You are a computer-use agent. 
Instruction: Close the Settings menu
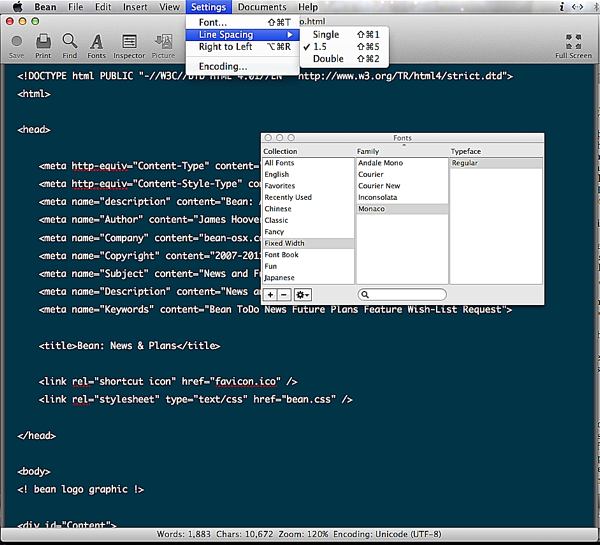(209, 7)
